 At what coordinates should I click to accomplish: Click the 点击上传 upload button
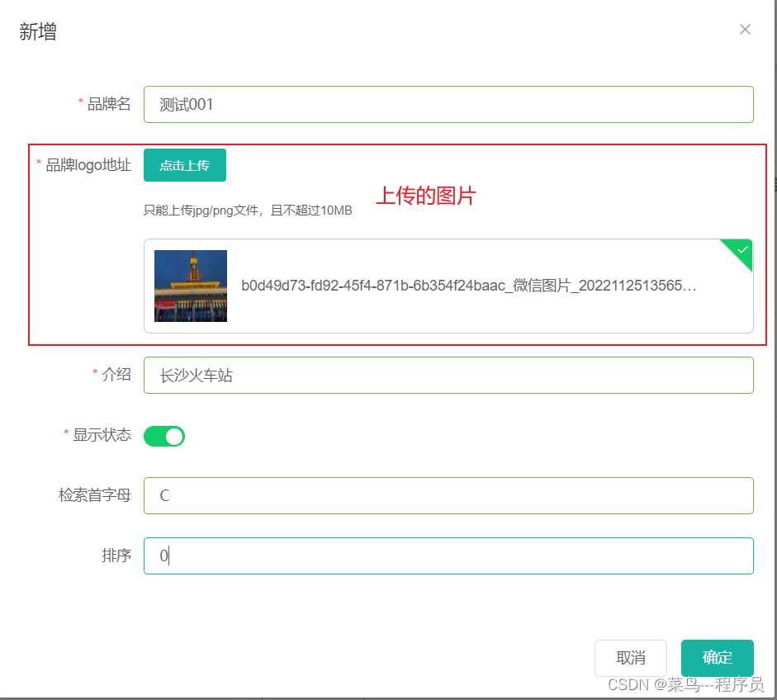point(184,165)
